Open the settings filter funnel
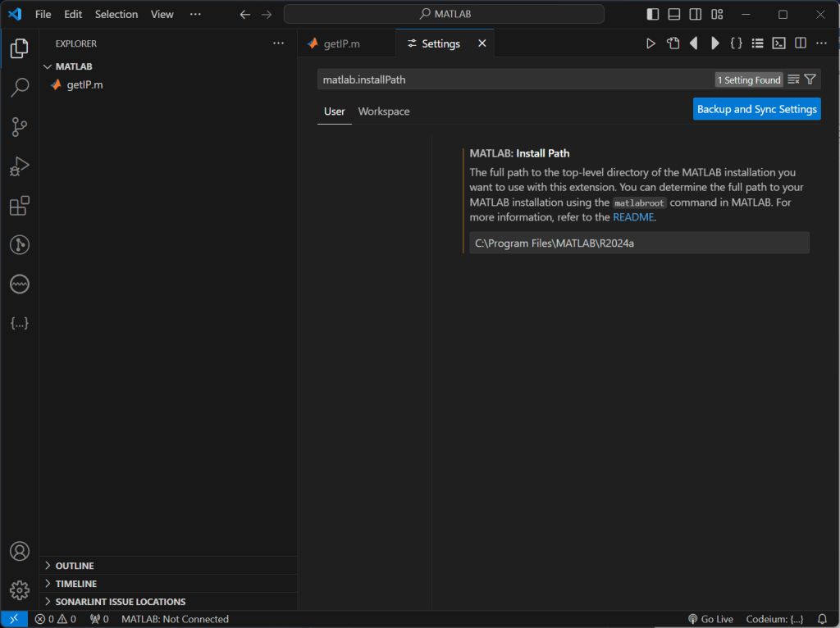840x628 pixels. click(810, 80)
